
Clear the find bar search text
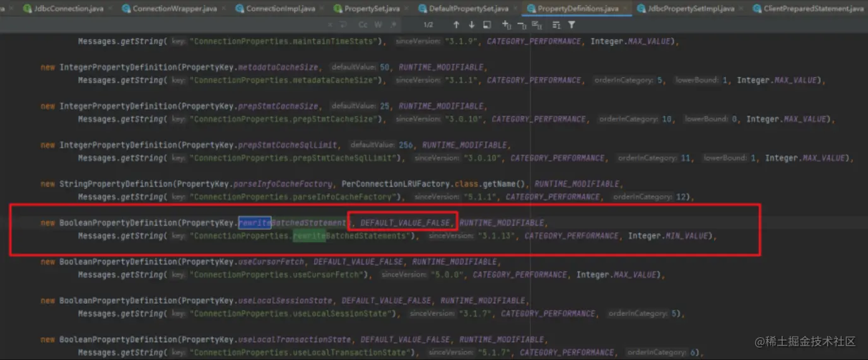(330, 25)
